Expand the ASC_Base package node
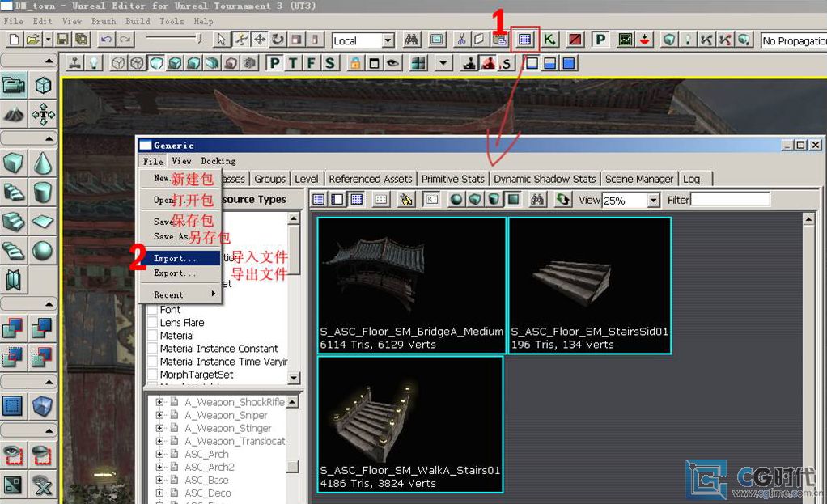Screen dimensions: 827x504 (x=159, y=481)
